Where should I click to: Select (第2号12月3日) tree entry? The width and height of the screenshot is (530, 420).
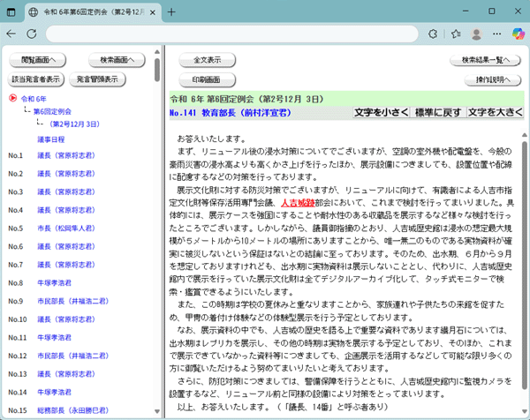[74, 124]
